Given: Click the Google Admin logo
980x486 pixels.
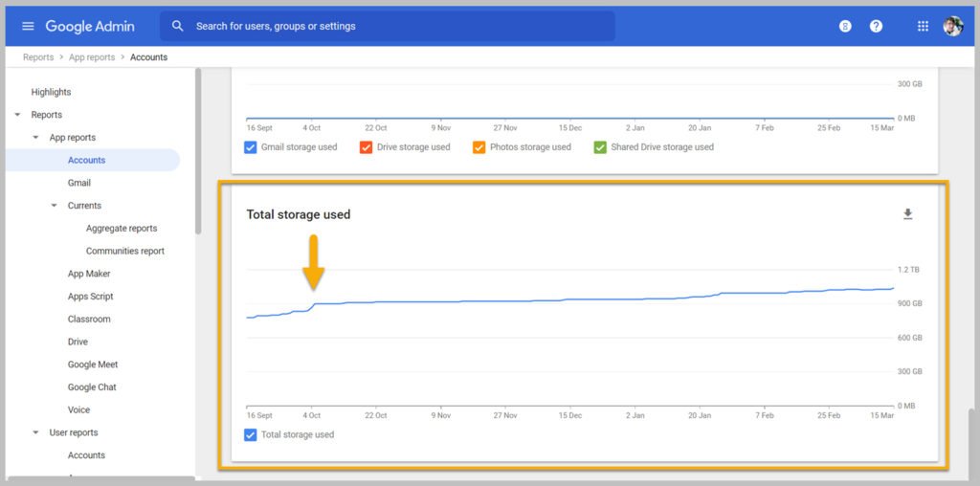Looking at the screenshot, I should (89, 26).
